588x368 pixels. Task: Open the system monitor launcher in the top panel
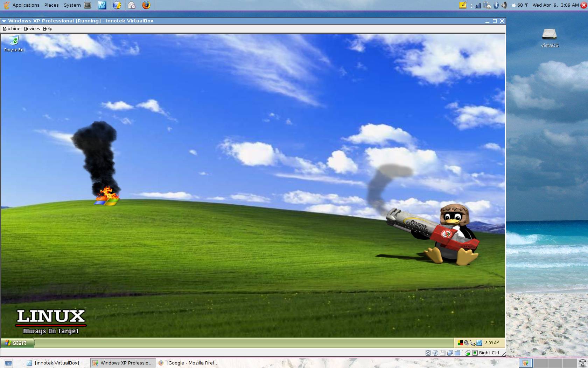tap(102, 5)
